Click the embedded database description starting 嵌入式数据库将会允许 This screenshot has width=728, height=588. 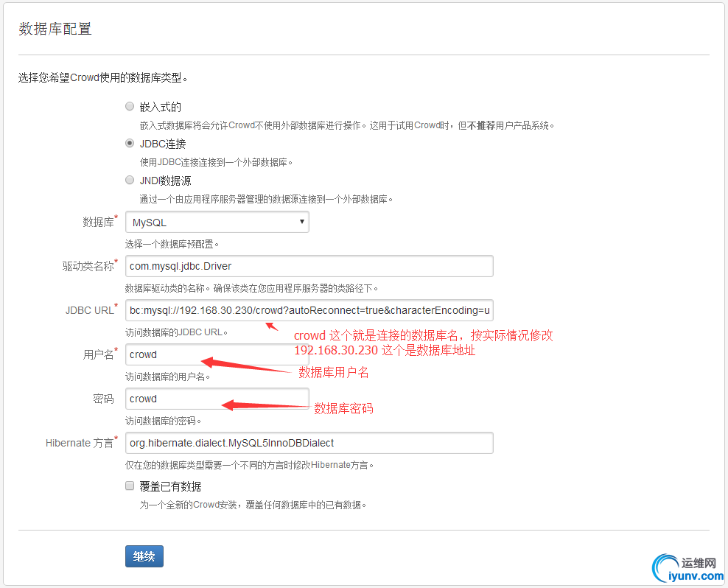(x=347, y=125)
